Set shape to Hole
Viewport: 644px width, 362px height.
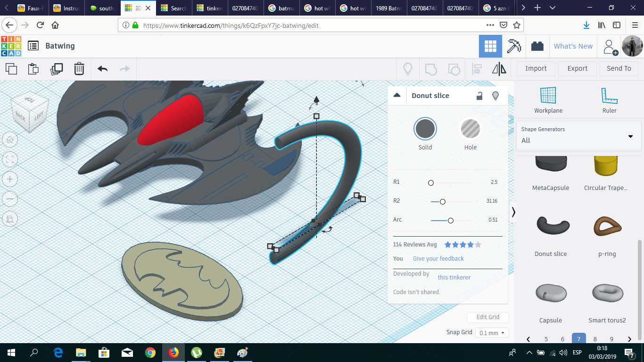(x=471, y=129)
